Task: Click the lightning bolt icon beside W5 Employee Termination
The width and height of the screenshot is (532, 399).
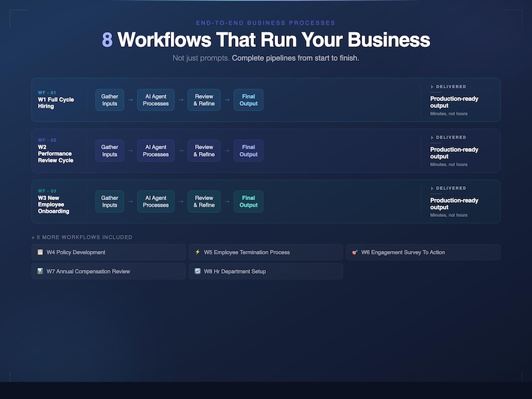Action: coord(198,252)
